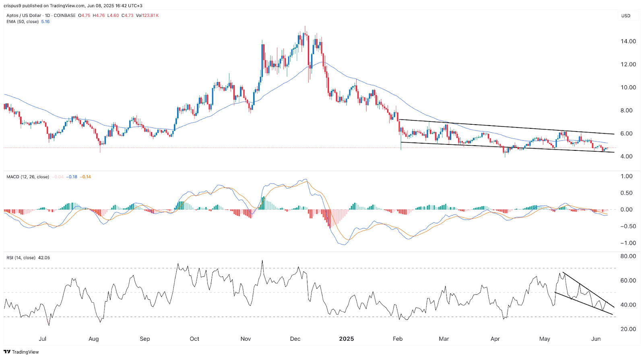Select the 2025 year marker on time axis
This screenshot has width=644, height=358.
(346, 339)
